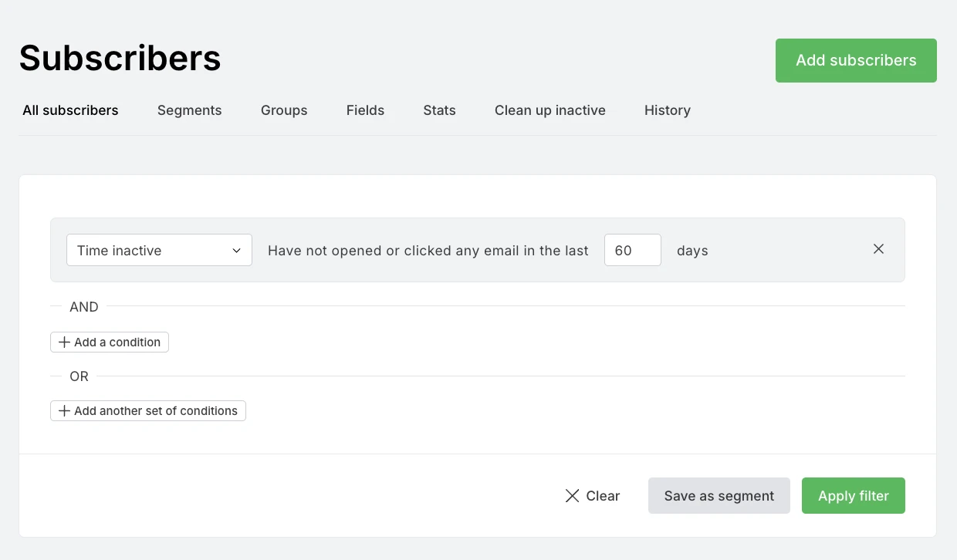Screen dimensions: 957x560
Task: Show the History tab
Action: click(x=667, y=110)
